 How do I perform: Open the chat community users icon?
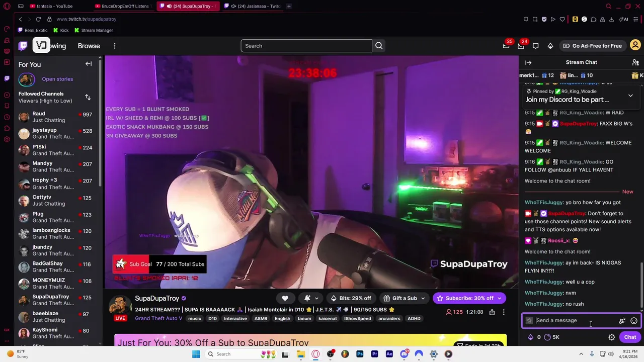tap(635, 62)
